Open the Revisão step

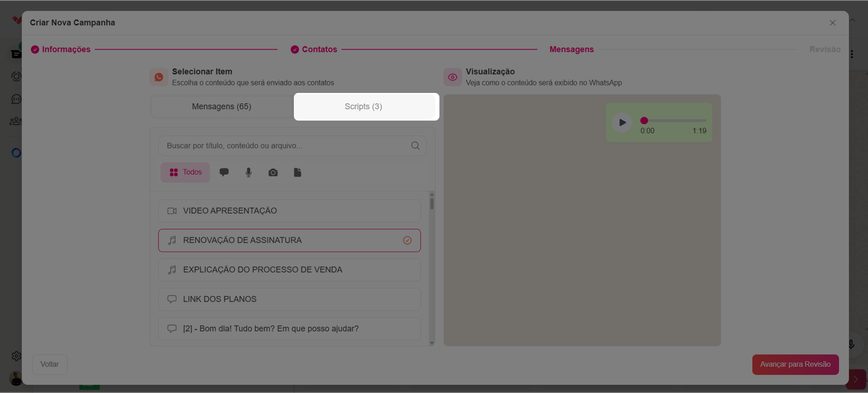click(825, 49)
